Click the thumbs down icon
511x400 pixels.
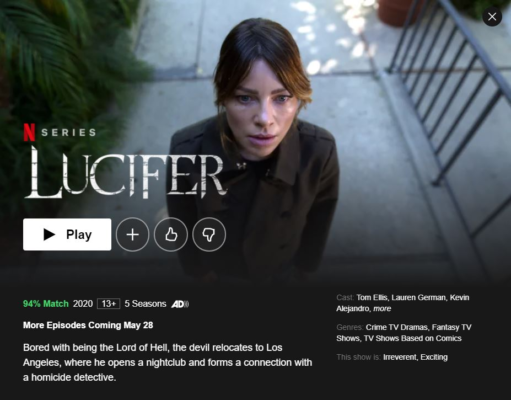[209, 234]
